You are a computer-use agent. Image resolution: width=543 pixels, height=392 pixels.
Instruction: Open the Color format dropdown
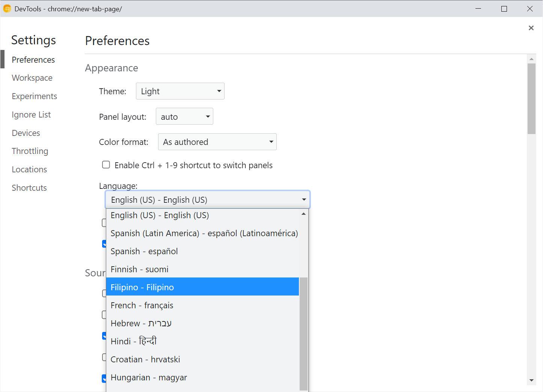pyautogui.click(x=217, y=142)
